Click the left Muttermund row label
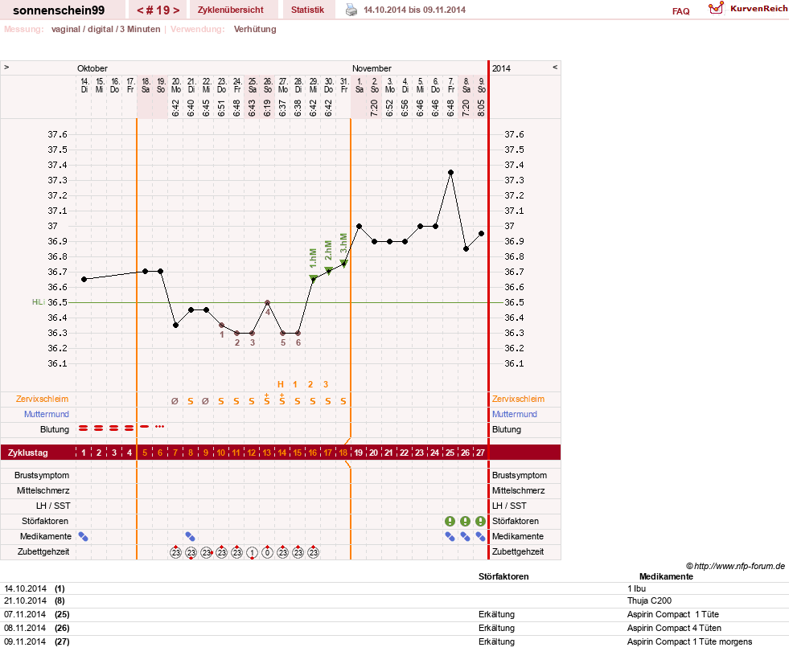This screenshot has width=789, height=672. tap(47, 414)
